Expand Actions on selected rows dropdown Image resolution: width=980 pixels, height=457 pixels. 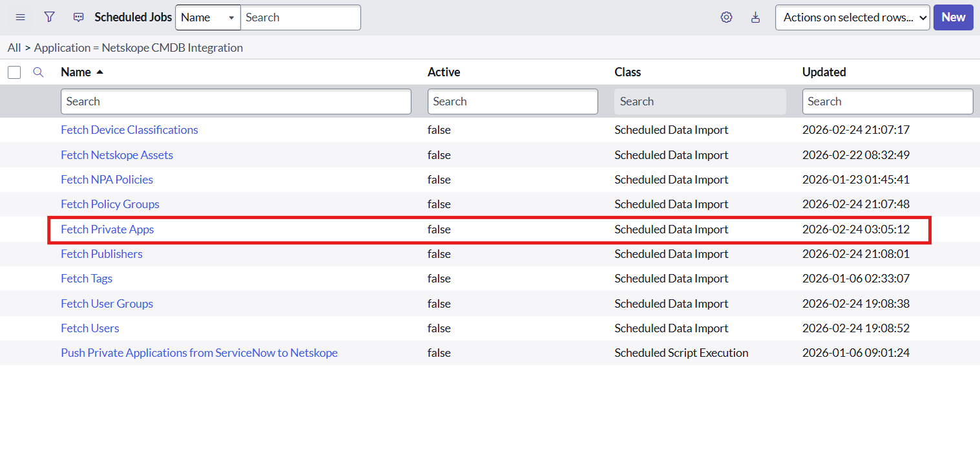(852, 17)
